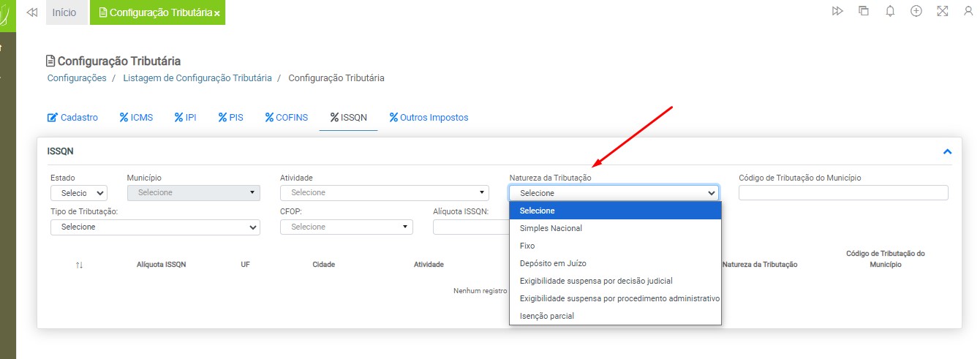Go to Listagem de Configuração Tributária breadcrumb link

197,78
